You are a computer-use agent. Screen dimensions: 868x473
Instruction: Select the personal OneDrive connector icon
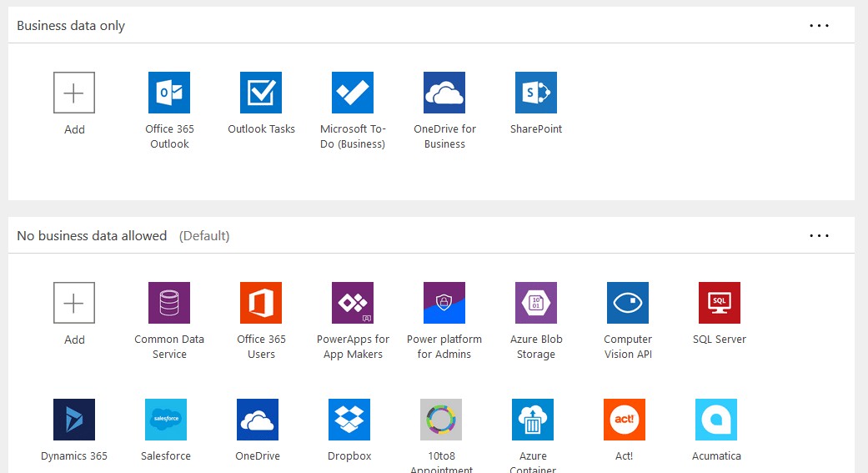(258, 420)
